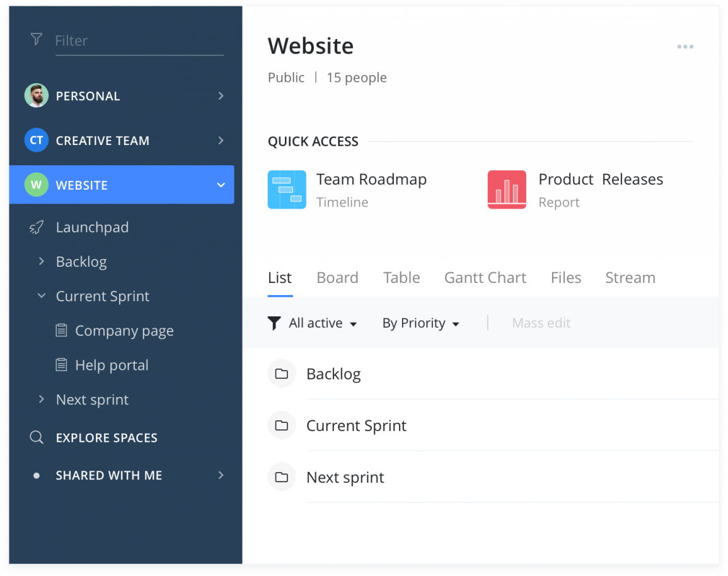Click the CT Creative Team badge

(x=37, y=141)
